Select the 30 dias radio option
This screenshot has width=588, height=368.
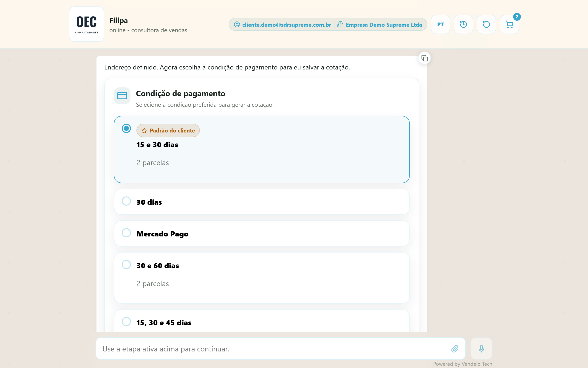coord(126,201)
